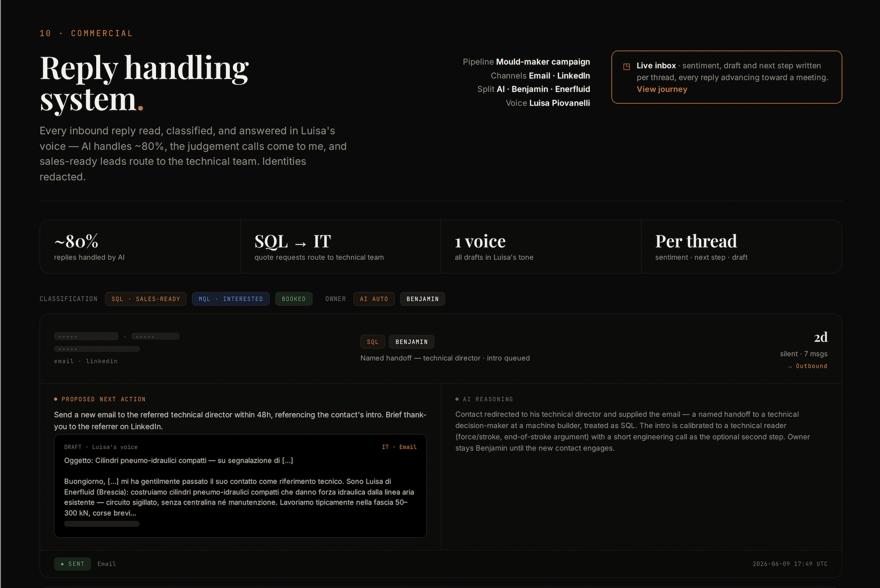Click the 10 · Commercial section label
880x588 pixels.
click(x=86, y=34)
